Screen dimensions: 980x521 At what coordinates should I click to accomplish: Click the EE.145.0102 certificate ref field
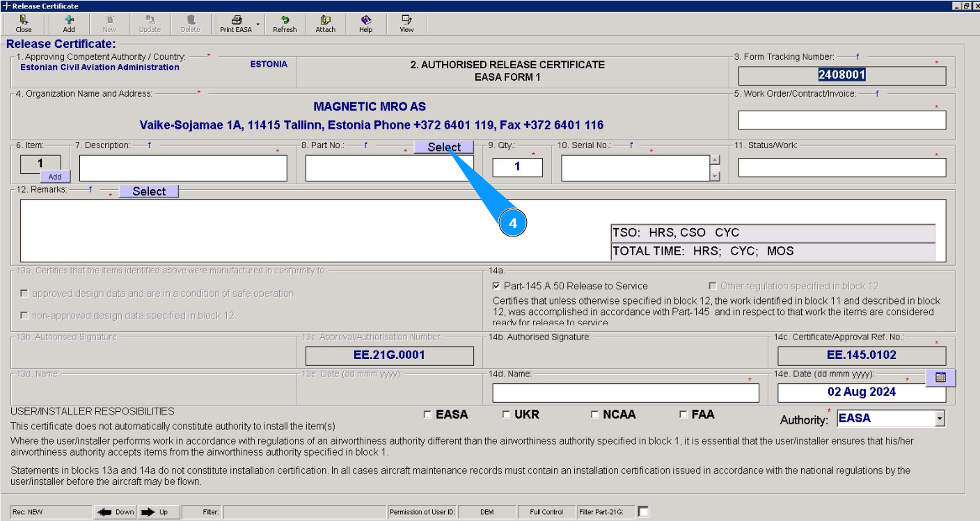click(862, 355)
